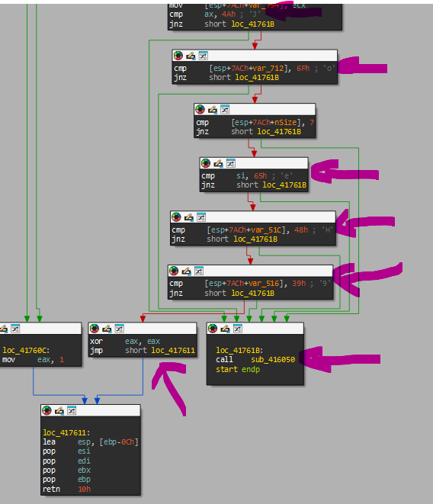
Task: Click the graph icon on the loc_41760C node
Action: (15, 329)
